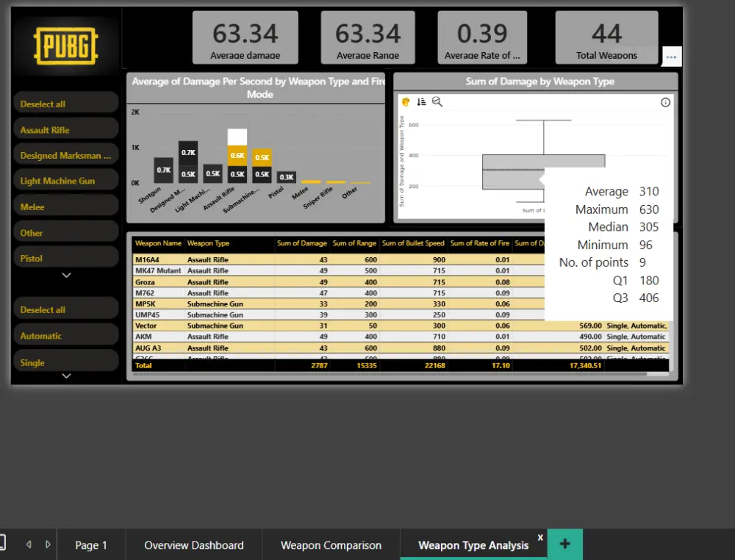Click the sort icon in the box plot visual
Image resolution: width=735 pixels, height=560 pixels.
pyautogui.click(x=420, y=101)
